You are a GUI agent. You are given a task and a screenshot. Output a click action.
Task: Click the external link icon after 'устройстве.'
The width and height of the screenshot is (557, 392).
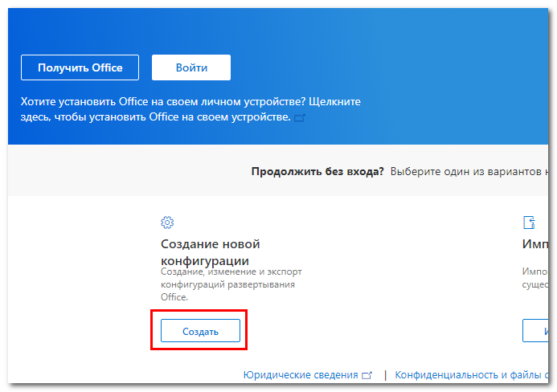pos(300,117)
